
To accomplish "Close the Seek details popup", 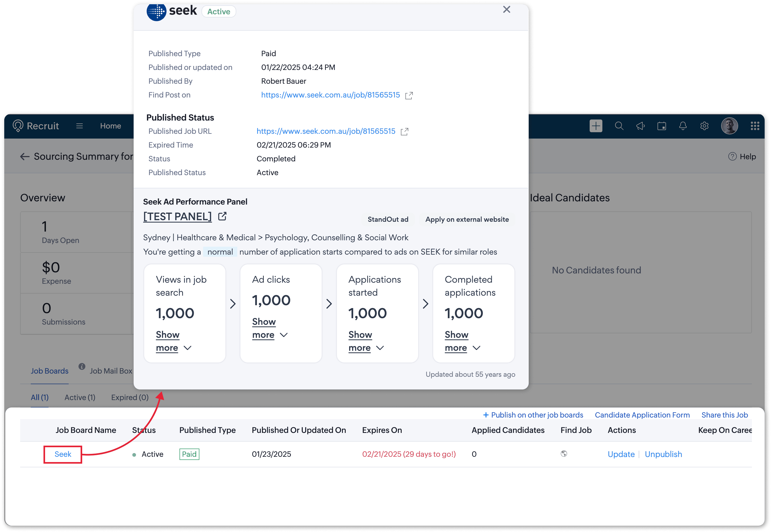I will tap(507, 9).
